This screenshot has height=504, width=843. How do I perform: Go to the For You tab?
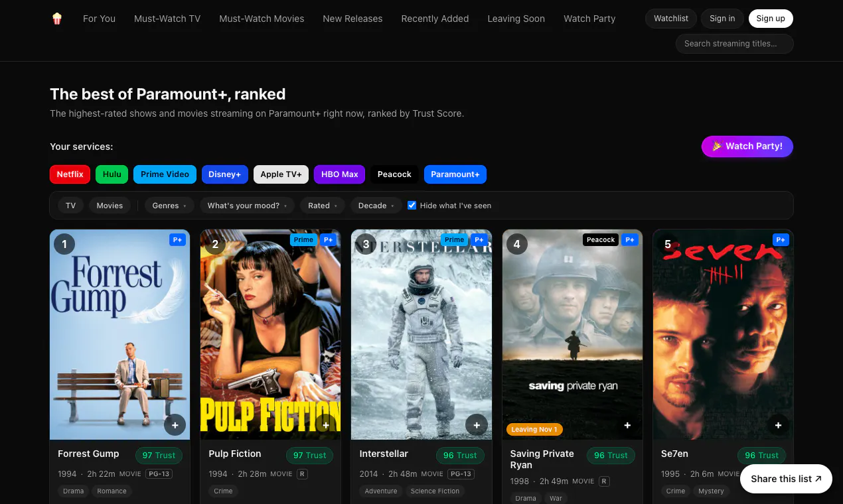pos(99,19)
